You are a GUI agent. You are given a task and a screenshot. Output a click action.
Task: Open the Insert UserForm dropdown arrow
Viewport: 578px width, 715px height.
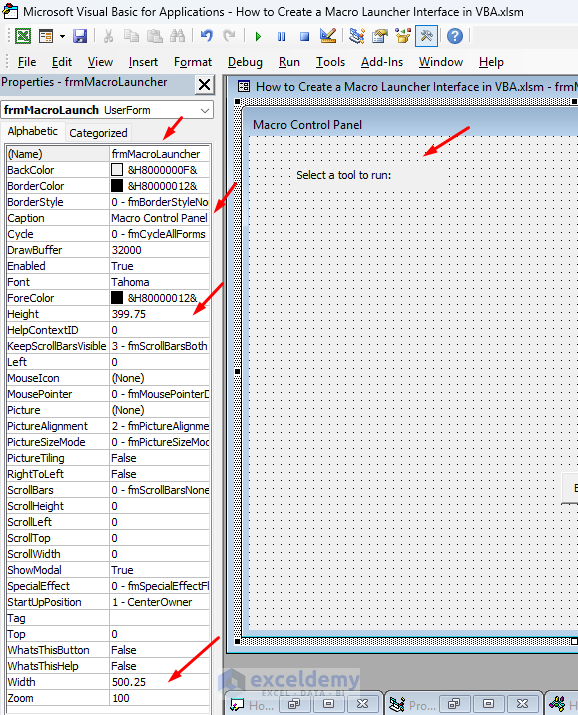pyautogui.click(x=62, y=36)
